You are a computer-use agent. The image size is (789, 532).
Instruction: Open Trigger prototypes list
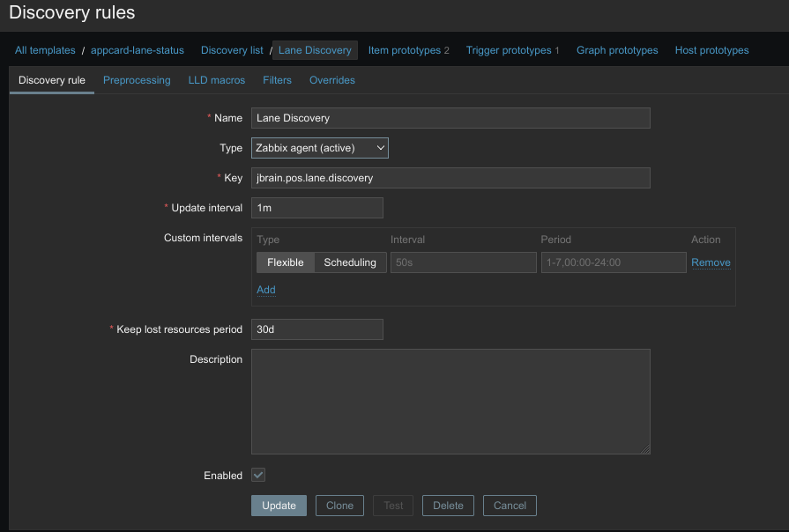click(x=509, y=50)
